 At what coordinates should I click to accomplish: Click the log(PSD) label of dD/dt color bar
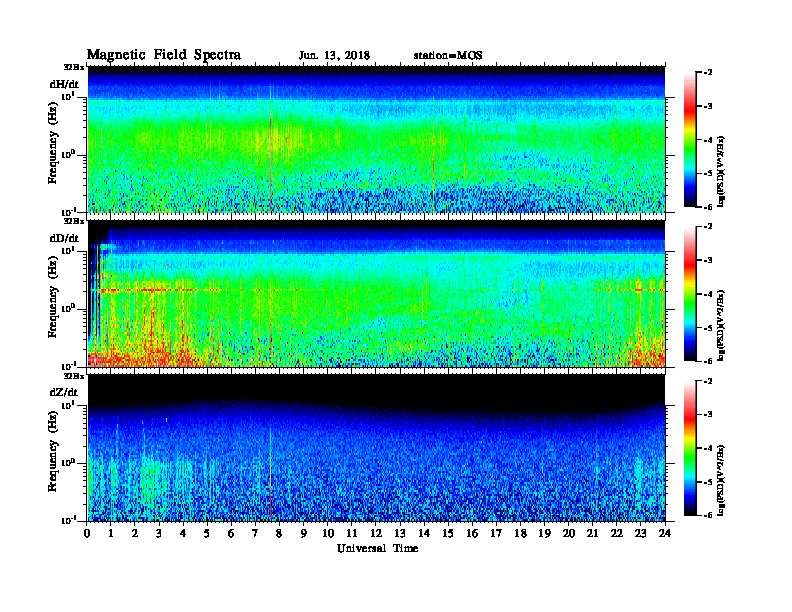[721, 325]
